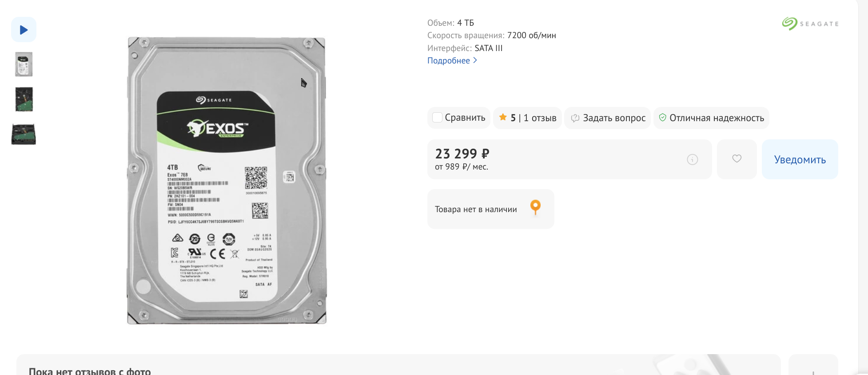Image resolution: width=868 pixels, height=375 pixels.
Task: Tick the Сравнить compare checkbox
Action: click(438, 118)
